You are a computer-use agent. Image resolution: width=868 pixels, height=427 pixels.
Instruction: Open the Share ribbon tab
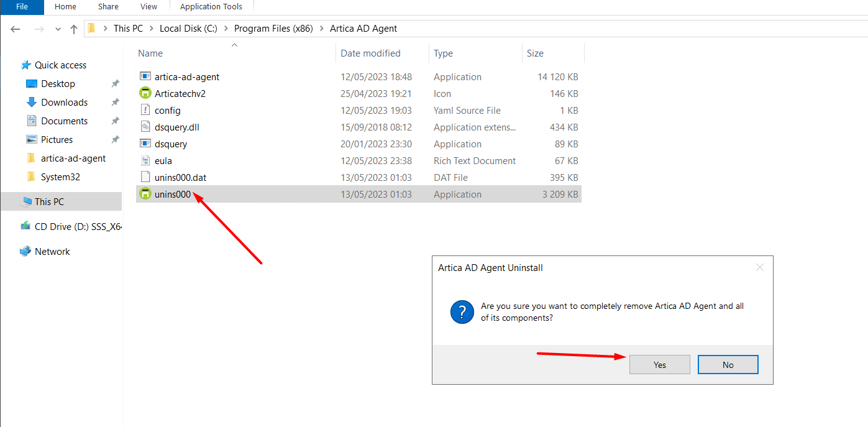(x=108, y=7)
